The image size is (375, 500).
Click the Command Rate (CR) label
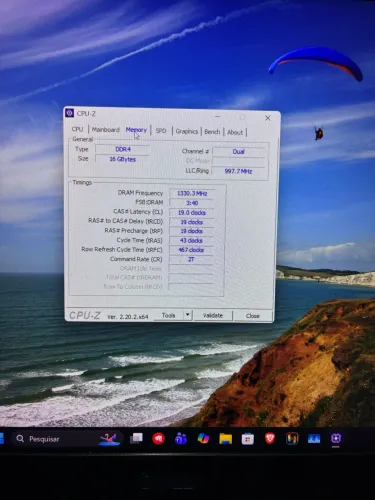click(x=136, y=259)
